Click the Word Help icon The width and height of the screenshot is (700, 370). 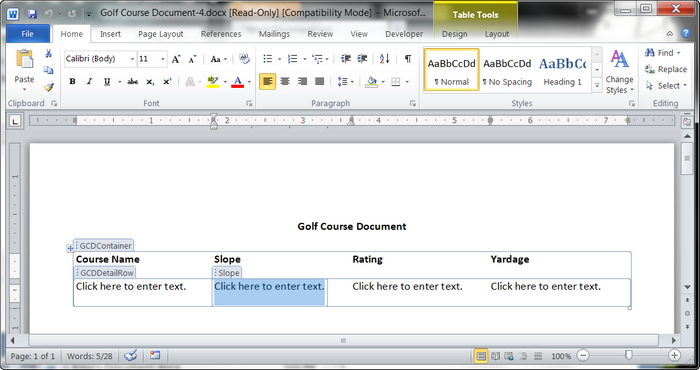click(686, 33)
